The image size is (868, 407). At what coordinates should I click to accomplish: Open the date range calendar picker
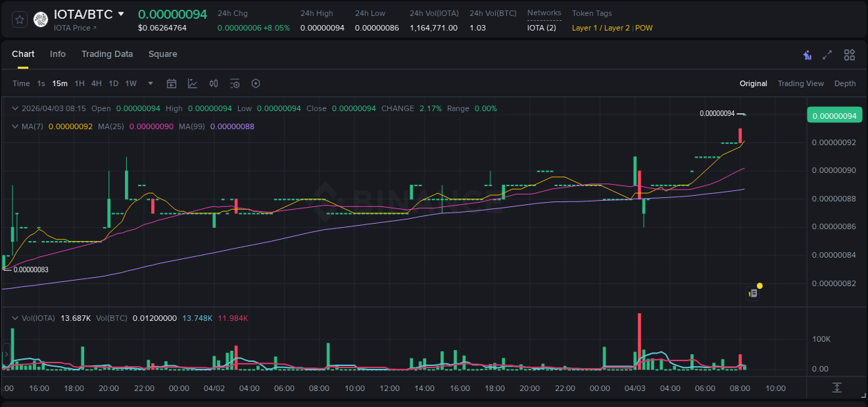[172, 83]
